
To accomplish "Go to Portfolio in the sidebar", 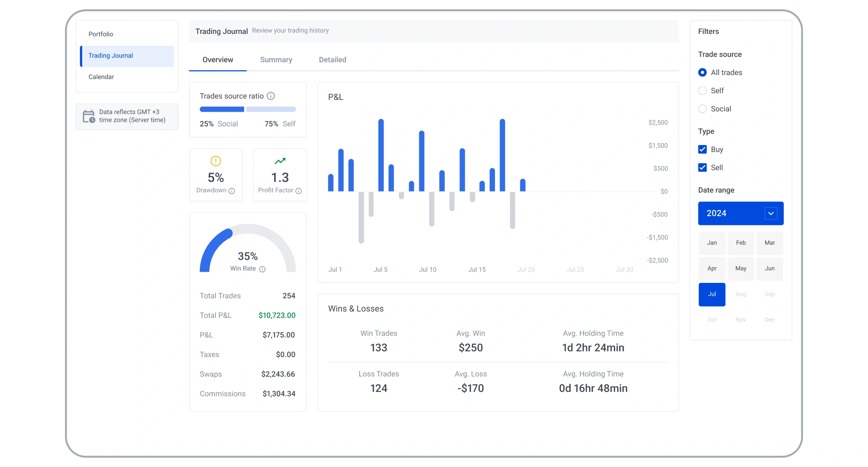I will [x=101, y=34].
